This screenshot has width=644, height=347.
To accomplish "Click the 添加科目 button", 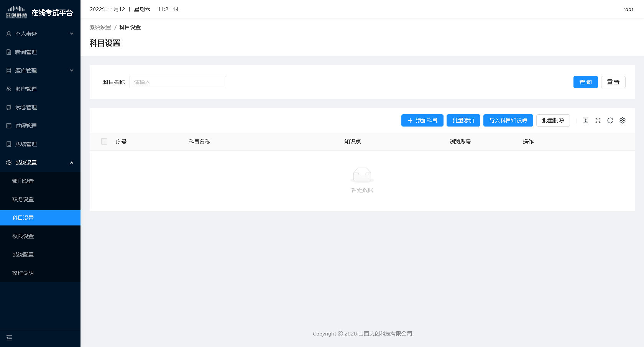I will (422, 120).
